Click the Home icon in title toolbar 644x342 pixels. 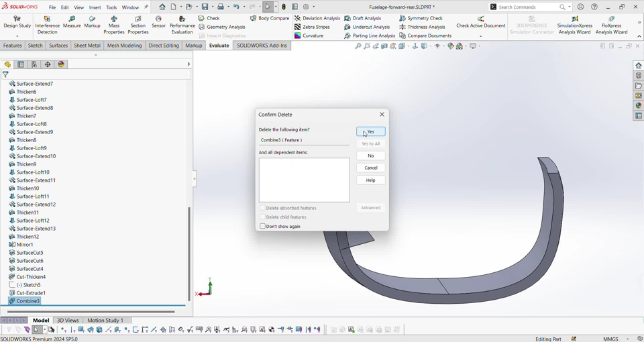[162, 7]
